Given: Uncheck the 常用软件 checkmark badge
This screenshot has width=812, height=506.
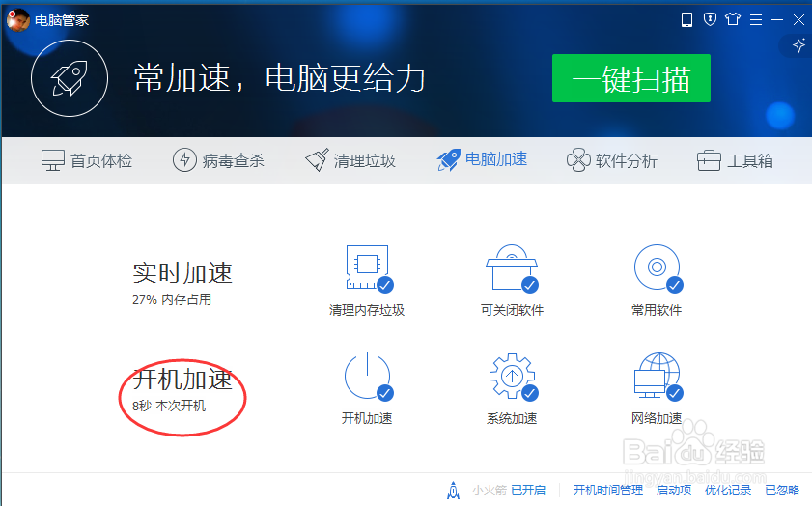Looking at the screenshot, I should coord(674,285).
